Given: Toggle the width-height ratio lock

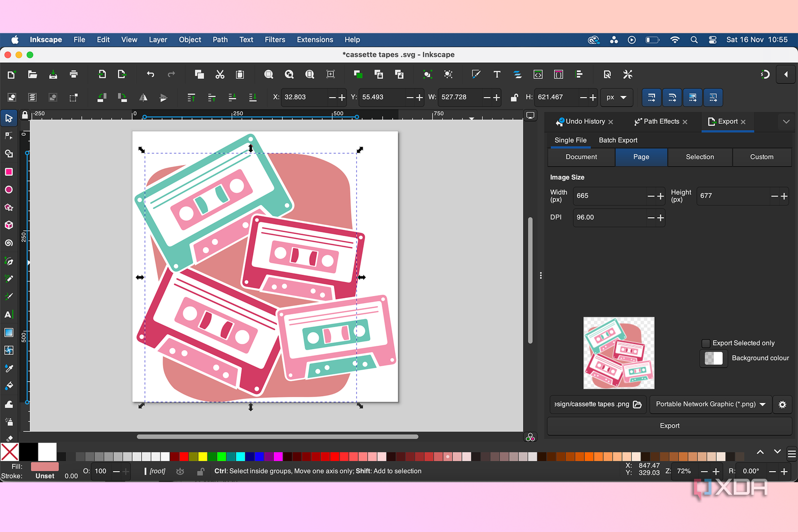Looking at the screenshot, I should click(x=514, y=97).
